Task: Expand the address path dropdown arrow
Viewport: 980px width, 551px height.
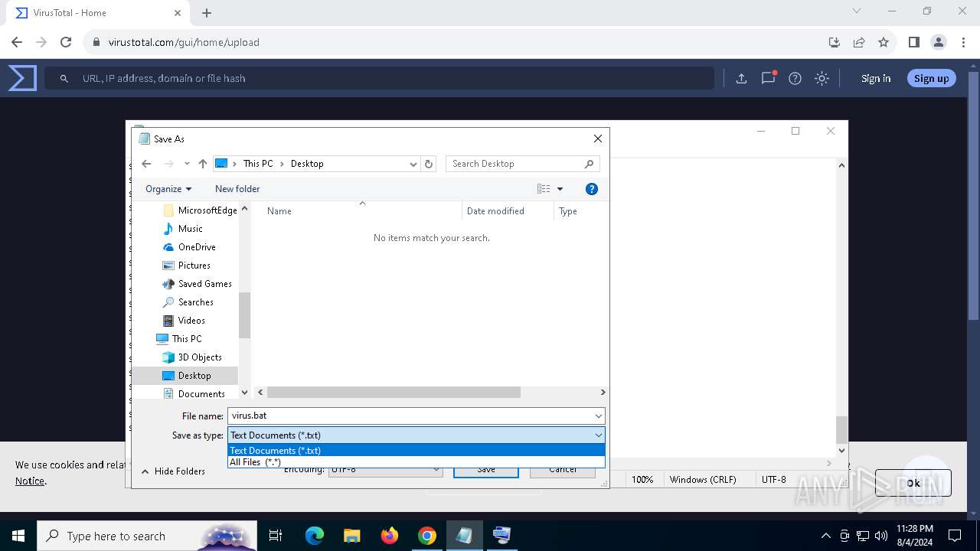Action: pyautogui.click(x=413, y=164)
